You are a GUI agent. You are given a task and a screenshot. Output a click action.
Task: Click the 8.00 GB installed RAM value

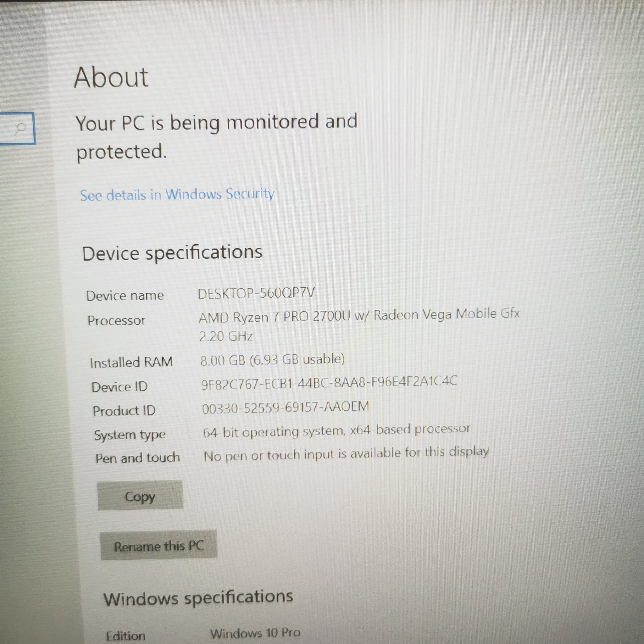point(272,360)
